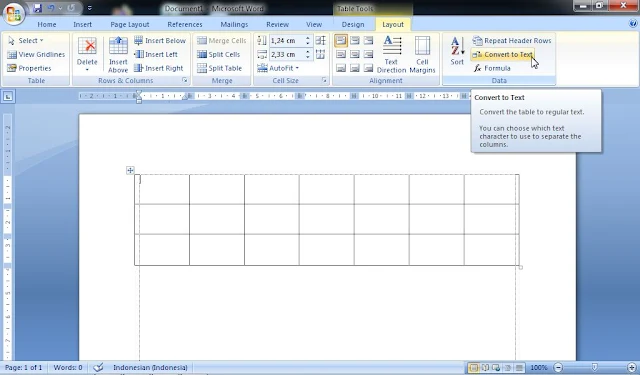Click the first table cell
The image size is (640, 375).
(x=162, y=189)
